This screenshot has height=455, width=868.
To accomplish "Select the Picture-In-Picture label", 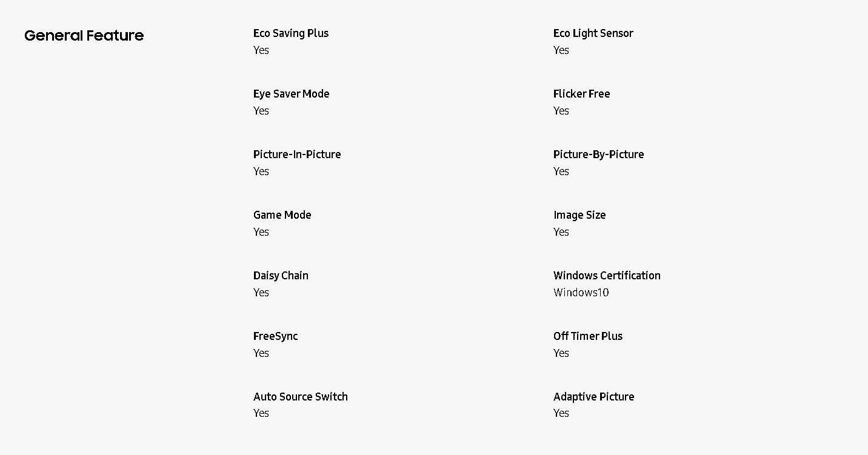I will coord(297,154).
